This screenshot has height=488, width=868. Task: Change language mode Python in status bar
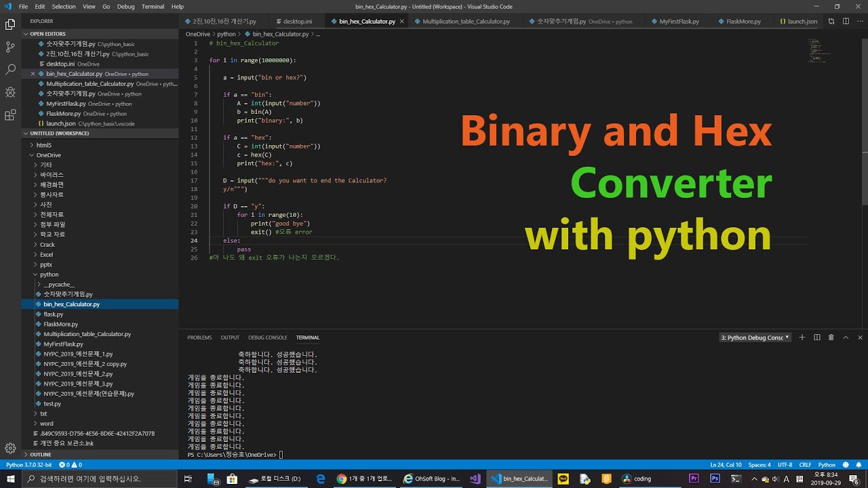pyautogui.click(x=827, y=465)
